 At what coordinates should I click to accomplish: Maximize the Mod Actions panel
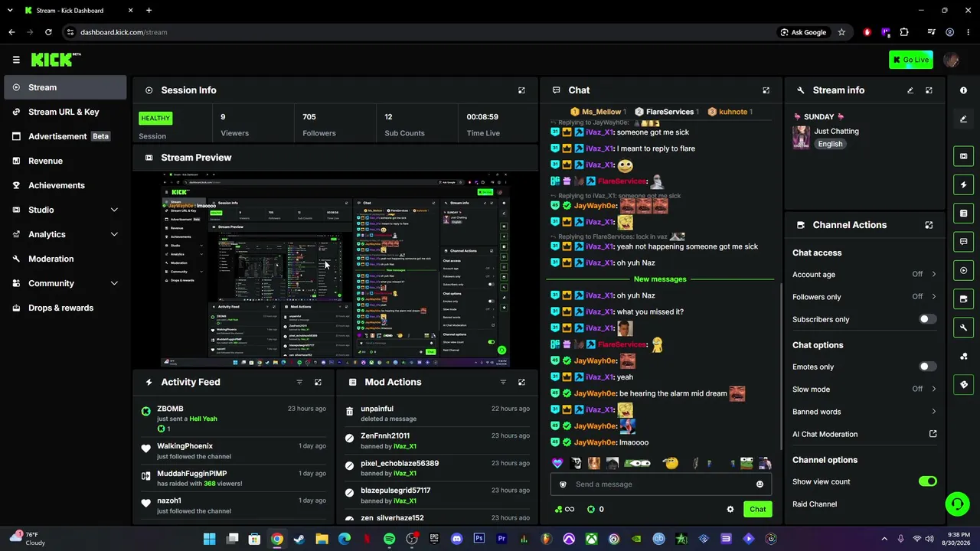coord(521,382)
